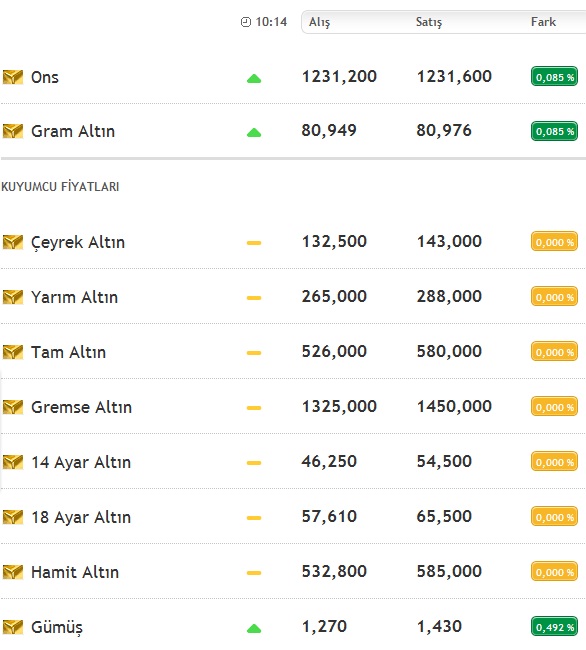
Task: Open the Hamit Altın link
Action: click(x=75, y=572)
